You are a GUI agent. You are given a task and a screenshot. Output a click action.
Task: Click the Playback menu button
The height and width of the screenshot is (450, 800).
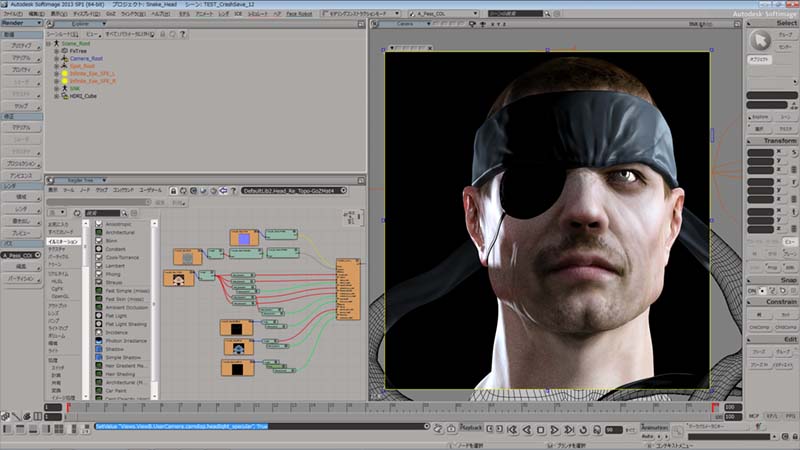coord(471,428)
